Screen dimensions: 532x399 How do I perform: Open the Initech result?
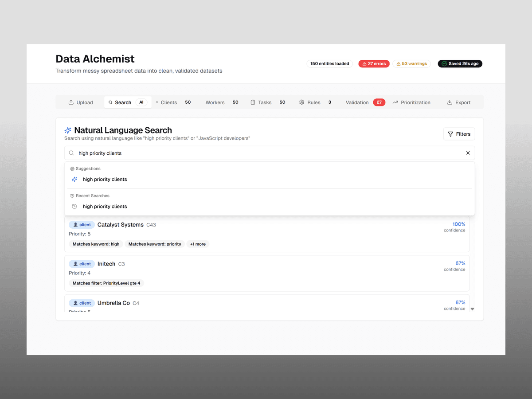[x=267, y=273]
